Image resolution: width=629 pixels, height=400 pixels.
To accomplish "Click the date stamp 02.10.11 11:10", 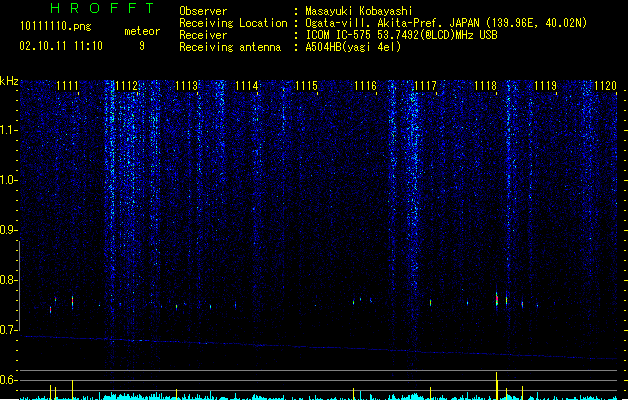I will tap(61, 46).
